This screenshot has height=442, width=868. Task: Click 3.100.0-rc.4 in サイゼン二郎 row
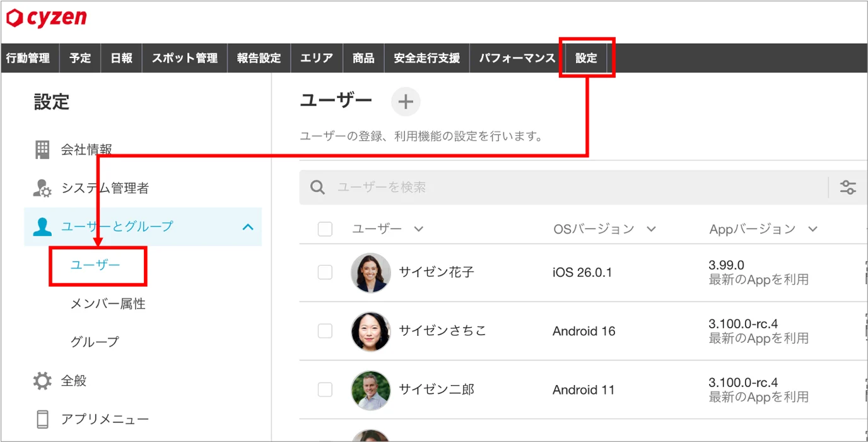[743, 383]
